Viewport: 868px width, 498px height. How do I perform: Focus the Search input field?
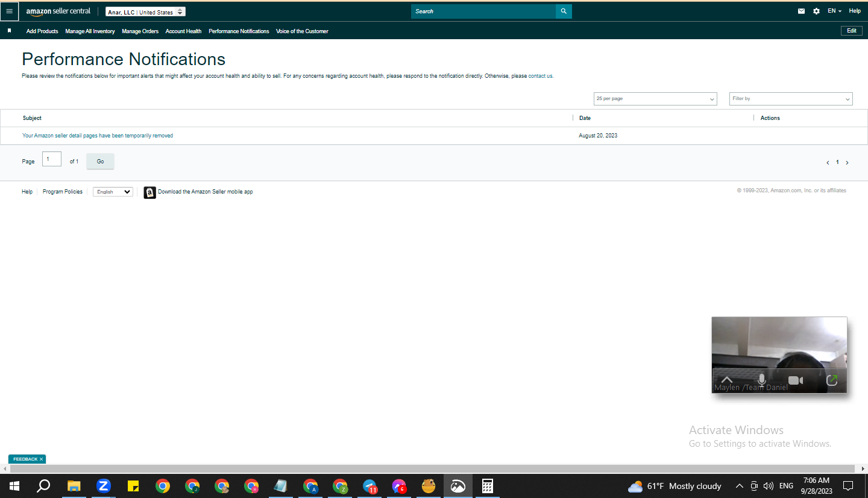(x=483, y=11)
